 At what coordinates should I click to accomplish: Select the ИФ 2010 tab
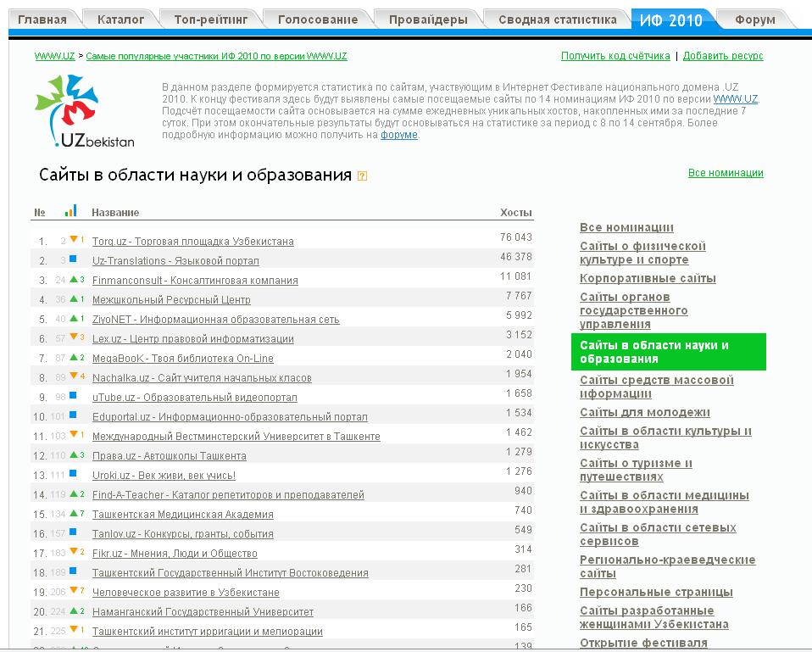[x=671, y=20]
